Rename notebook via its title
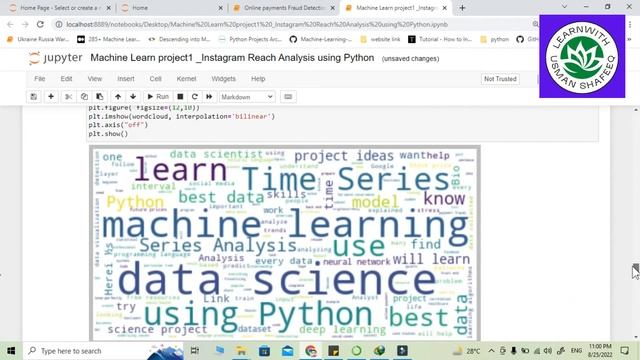The width and height of the screenshot is (640, 360). (x=232, y=58)
